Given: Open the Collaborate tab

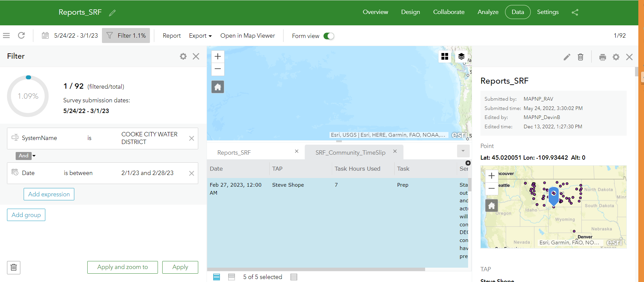Looking at the screenshot, I should pos(449,12).
